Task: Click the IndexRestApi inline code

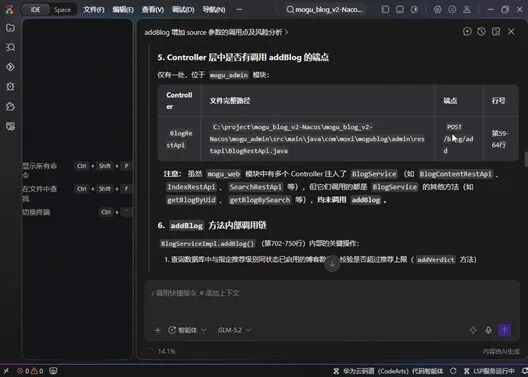Action: [x=191, y=187]
